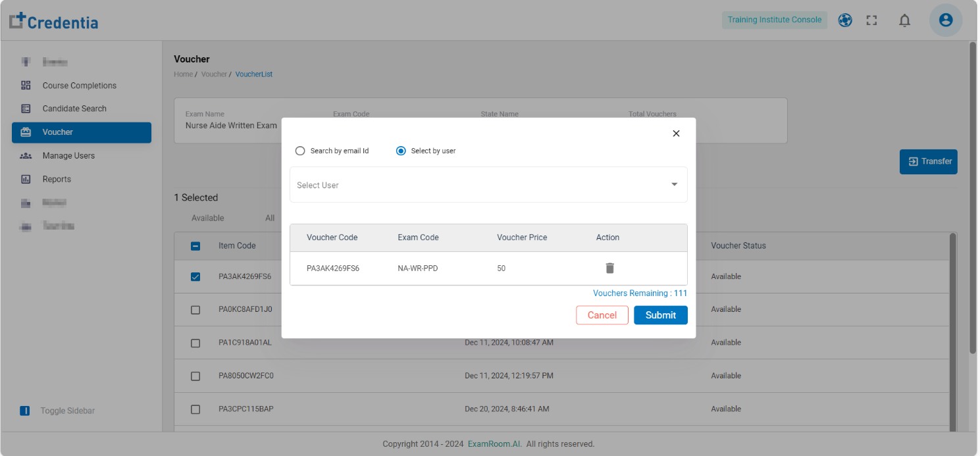Click Dec 11, 2024, 12:19:57 PM date
This screenshot has height=456, width=980.
[x=509, y=376]
